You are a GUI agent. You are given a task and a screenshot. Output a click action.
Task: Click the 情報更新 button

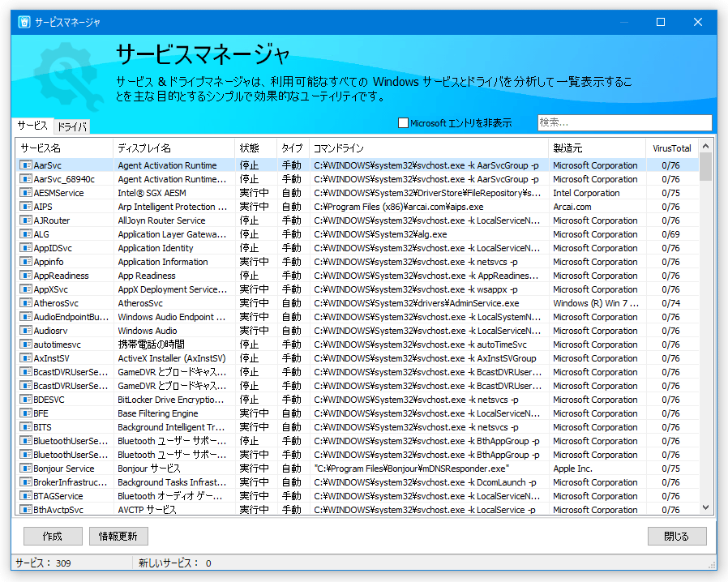(118, 536)
